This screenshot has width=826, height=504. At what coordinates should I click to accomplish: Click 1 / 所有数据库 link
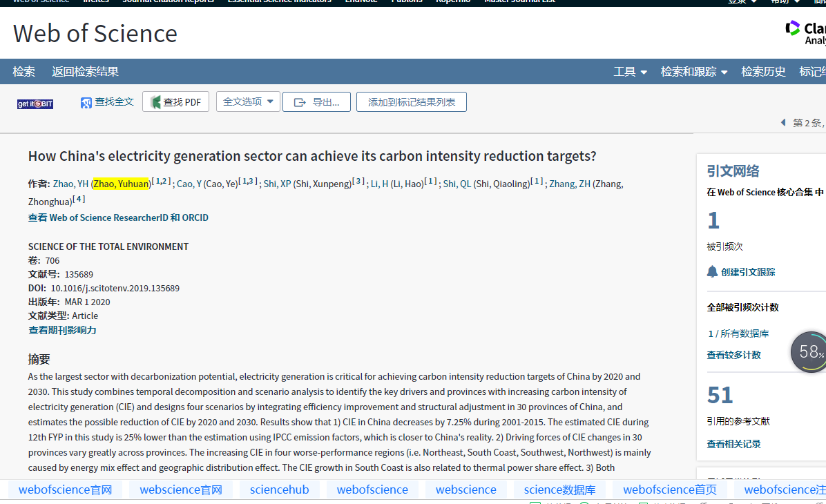point(738,333)
